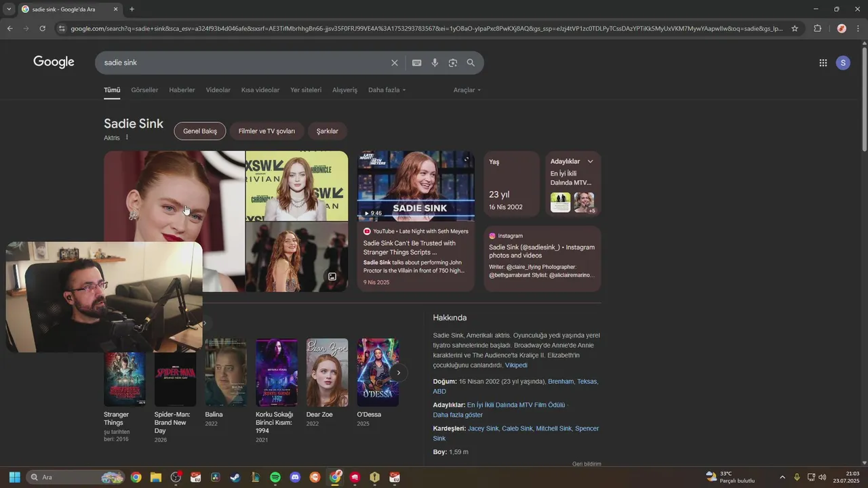Open the on-screen keyboard input tool
This screenshot has height=488, width=868.
tap(416, 62)
